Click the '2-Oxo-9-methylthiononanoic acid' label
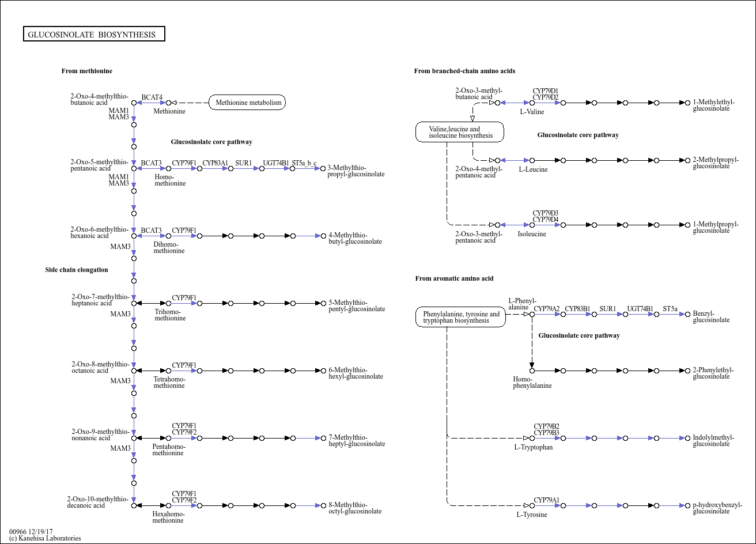 pyautogui.click(x=100, y=435)
